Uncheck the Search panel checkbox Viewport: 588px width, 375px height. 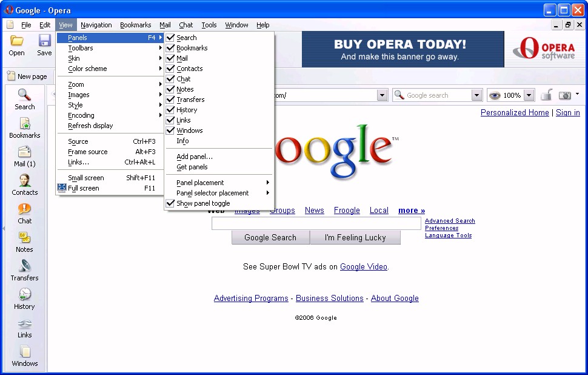pyautogui.click(x=170, y=38)
